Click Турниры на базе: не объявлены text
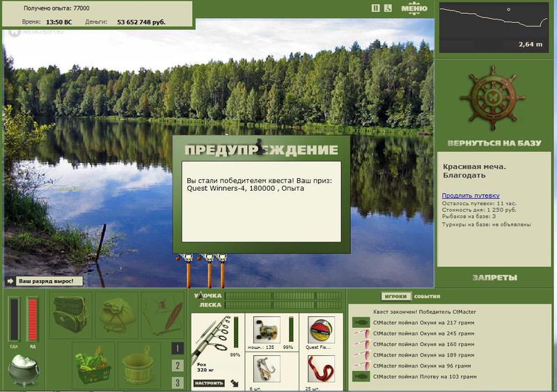The image size is (557, 392). point(486,224)
